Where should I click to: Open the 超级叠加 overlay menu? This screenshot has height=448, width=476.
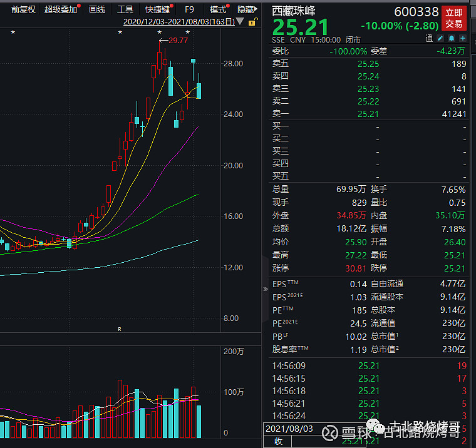[61, 10]
